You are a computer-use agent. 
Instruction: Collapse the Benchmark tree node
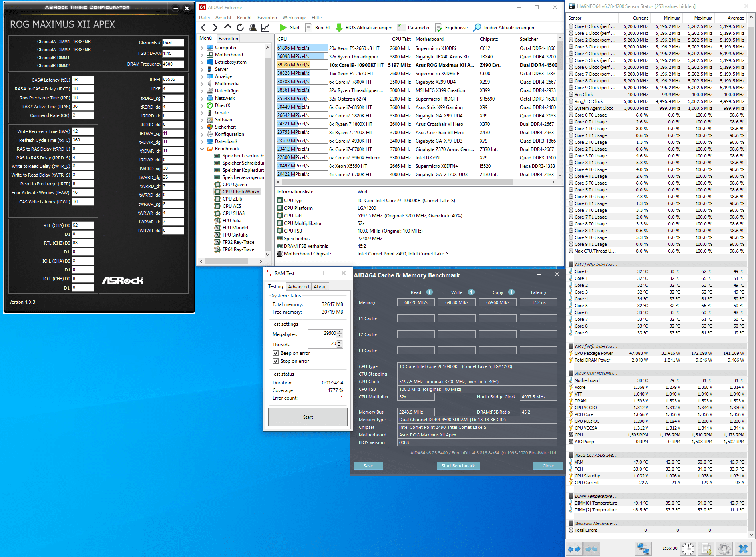click(x=202, y=149)
